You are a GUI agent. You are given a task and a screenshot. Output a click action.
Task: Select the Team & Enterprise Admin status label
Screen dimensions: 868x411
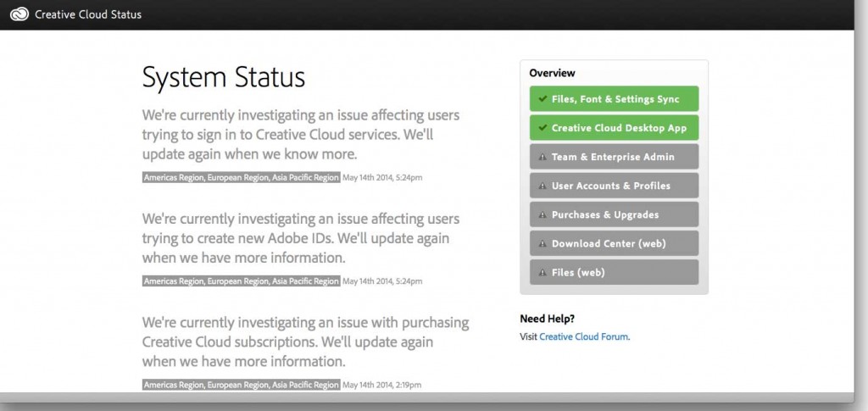pyautogui.click(x=613, y=157)
